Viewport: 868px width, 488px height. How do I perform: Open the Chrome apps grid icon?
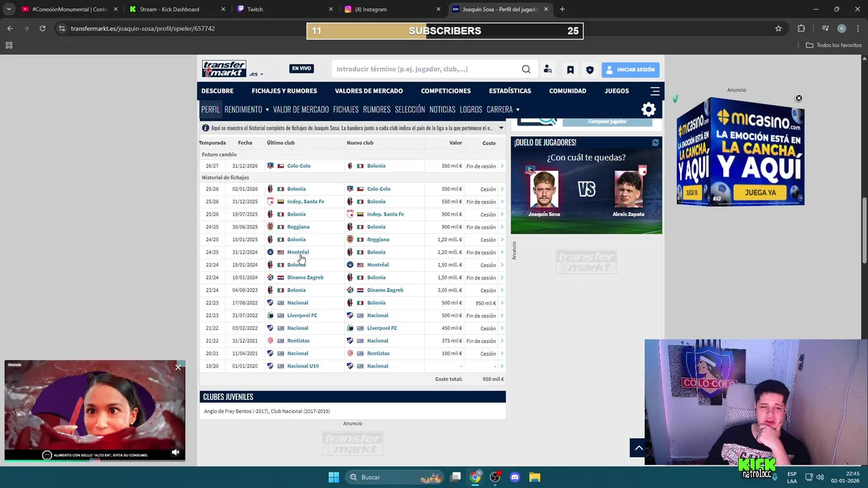[9, 45]
